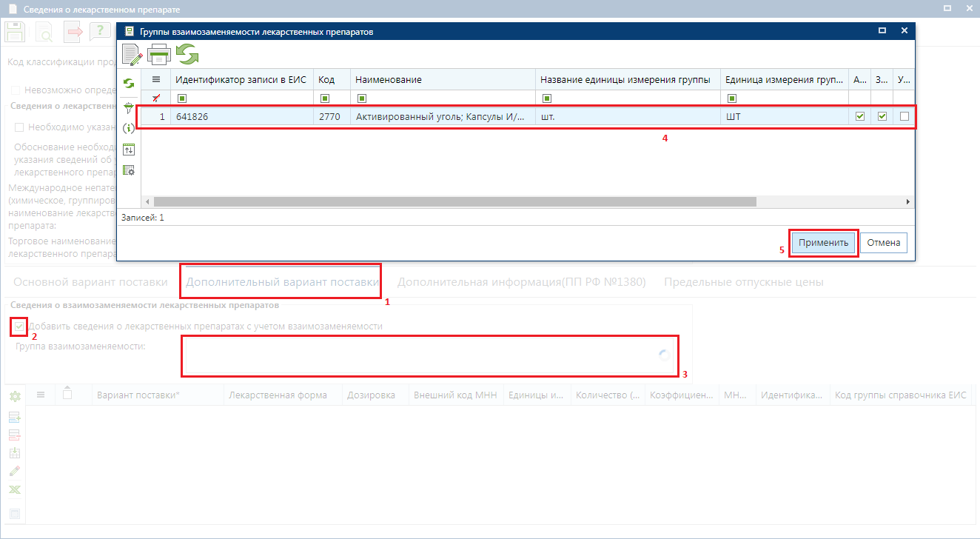This screenshot has width=980, height=539.
Task: Click the large green refresh arrows icon
Action: click(187, 54)
